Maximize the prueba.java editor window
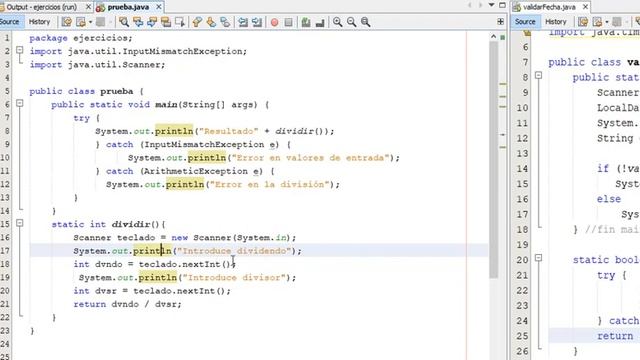Image resolution: width=640 pixels, height=360 pixels. [502, 5]
